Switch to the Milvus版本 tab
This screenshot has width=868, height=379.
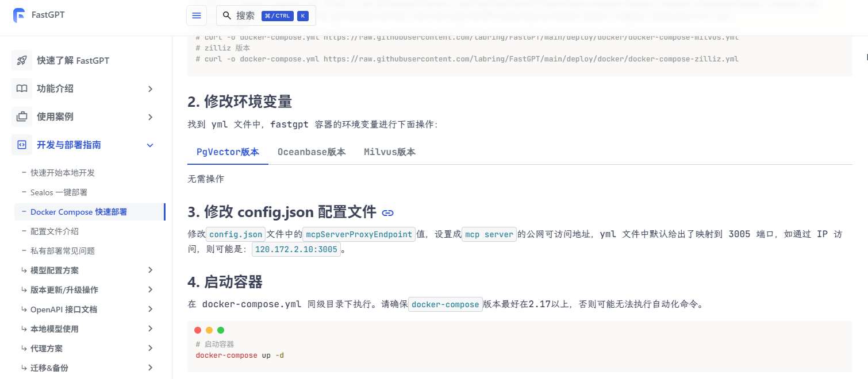390,152
